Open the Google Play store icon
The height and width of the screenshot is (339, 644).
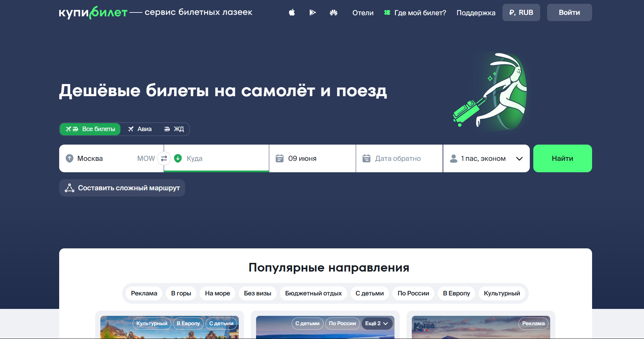[x=312, y=12]
